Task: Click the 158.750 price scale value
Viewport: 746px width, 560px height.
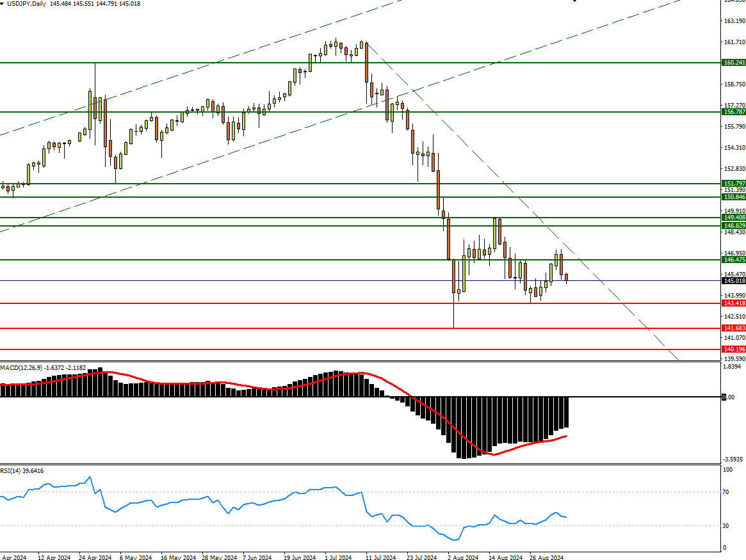Action: point(734,84)
